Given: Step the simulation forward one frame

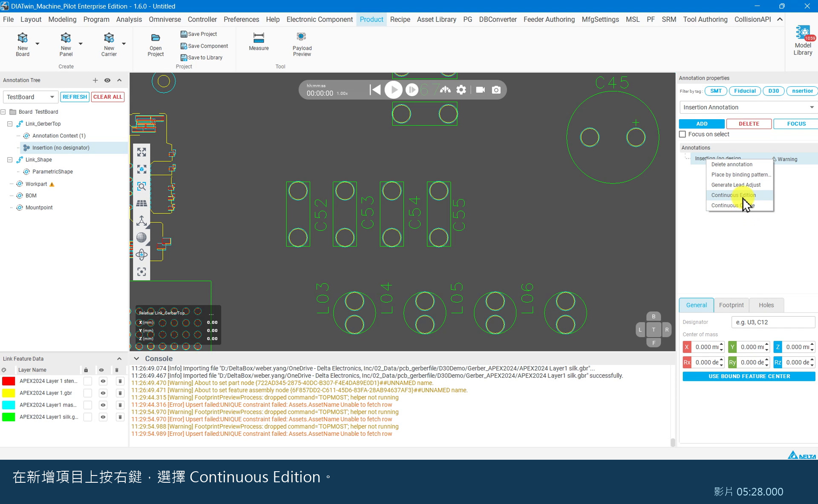Looking at the screenshot, I should click(412, 90).
